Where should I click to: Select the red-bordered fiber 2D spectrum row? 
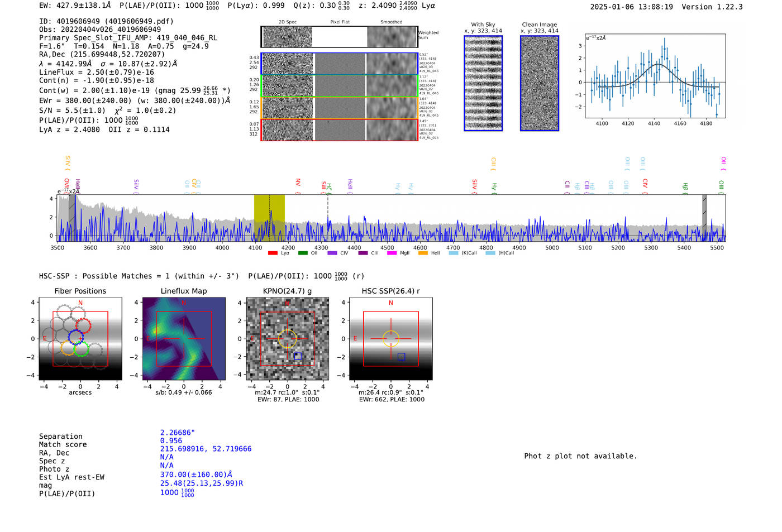pos(339,130)
